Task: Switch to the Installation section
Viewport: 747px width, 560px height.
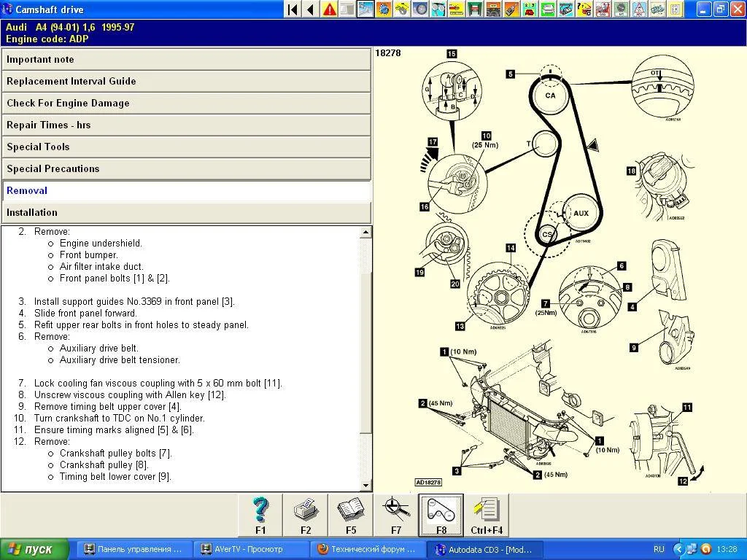Action: [187, 213]
